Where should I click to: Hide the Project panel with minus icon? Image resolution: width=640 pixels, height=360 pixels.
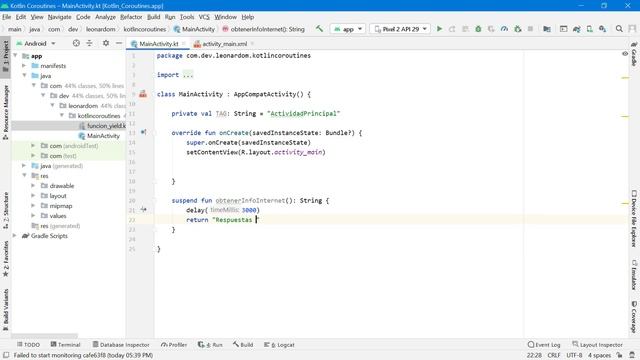pyautogui.click(x=119, y=43)
